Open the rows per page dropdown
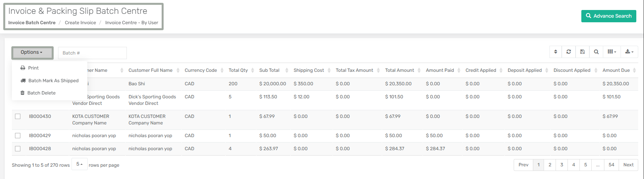This screenshot has height=179, width=644. (80, 164)
